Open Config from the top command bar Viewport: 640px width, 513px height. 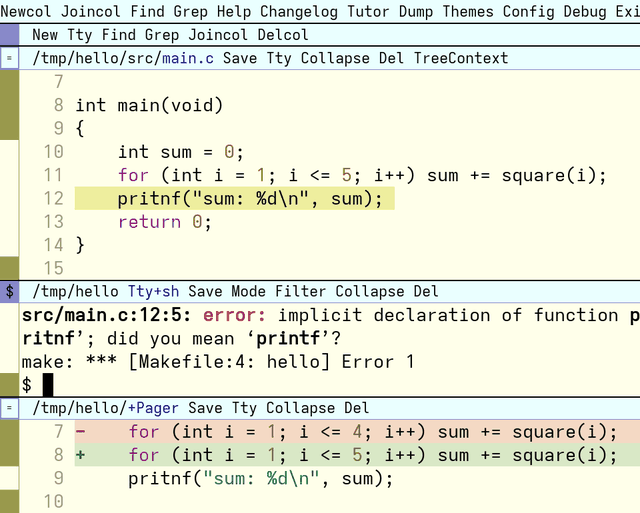click(529, 11)
